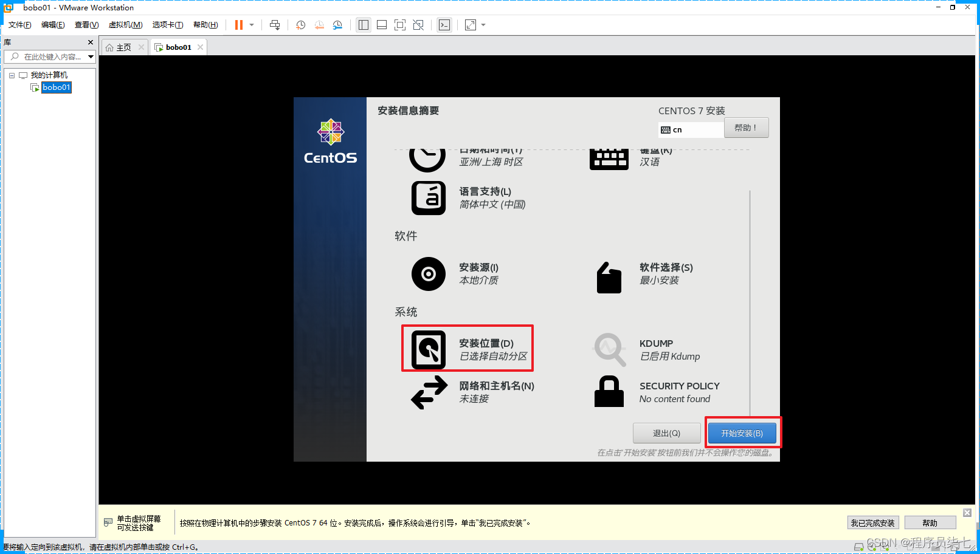
Task: Open the 安装位置 disk configuration
Action: pos(467,348)
